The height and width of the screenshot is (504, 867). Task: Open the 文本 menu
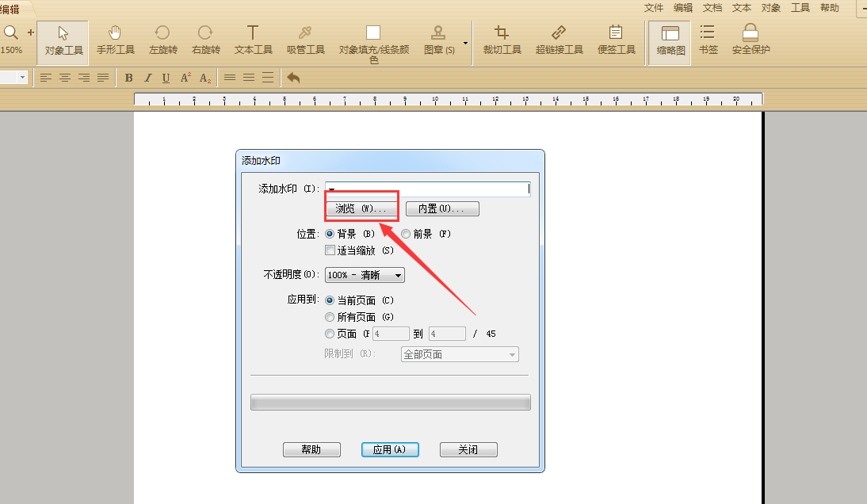point(742,8)
